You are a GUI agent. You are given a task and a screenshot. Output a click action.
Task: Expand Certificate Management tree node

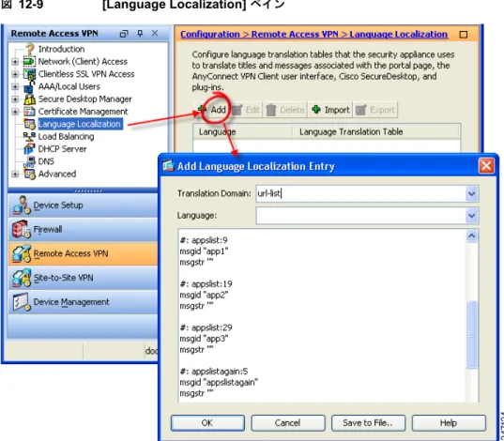coord(15,112)
